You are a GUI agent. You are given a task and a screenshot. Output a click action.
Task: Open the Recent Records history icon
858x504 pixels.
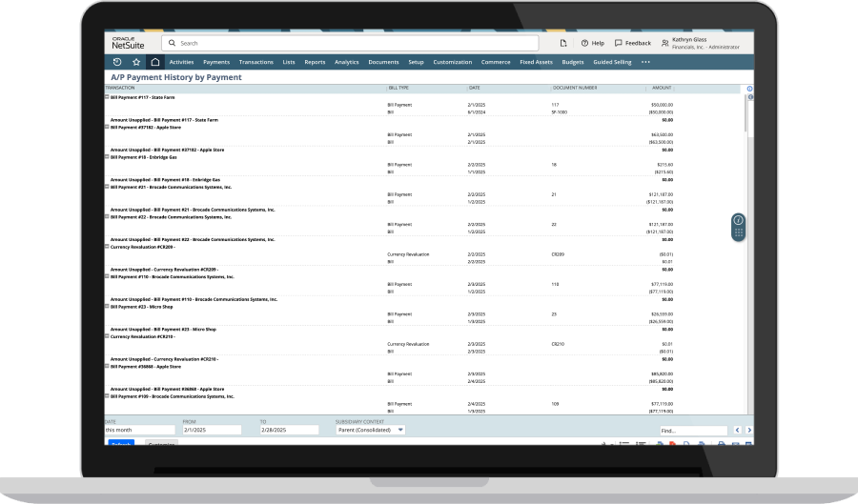click(117, 62)
